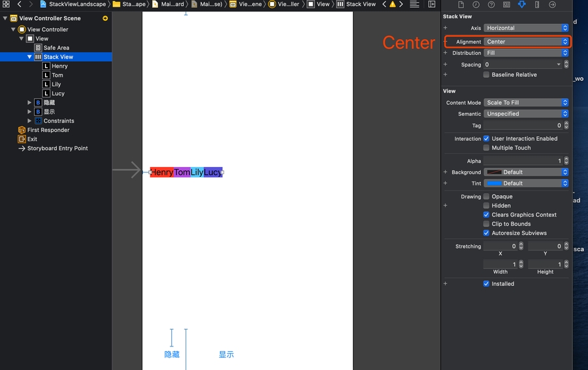Click the yellow warning icon in jump bar

tap(392, 4)
